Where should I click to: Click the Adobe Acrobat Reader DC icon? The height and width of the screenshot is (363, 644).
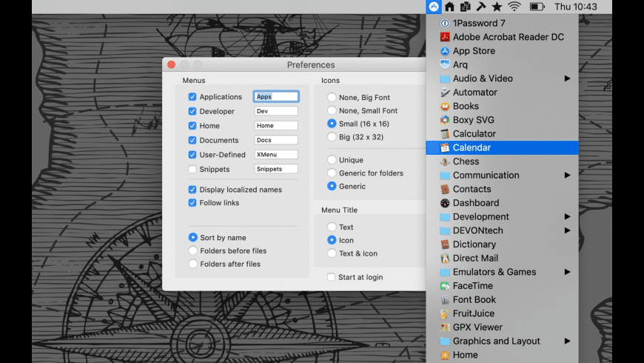click(445, 37)
